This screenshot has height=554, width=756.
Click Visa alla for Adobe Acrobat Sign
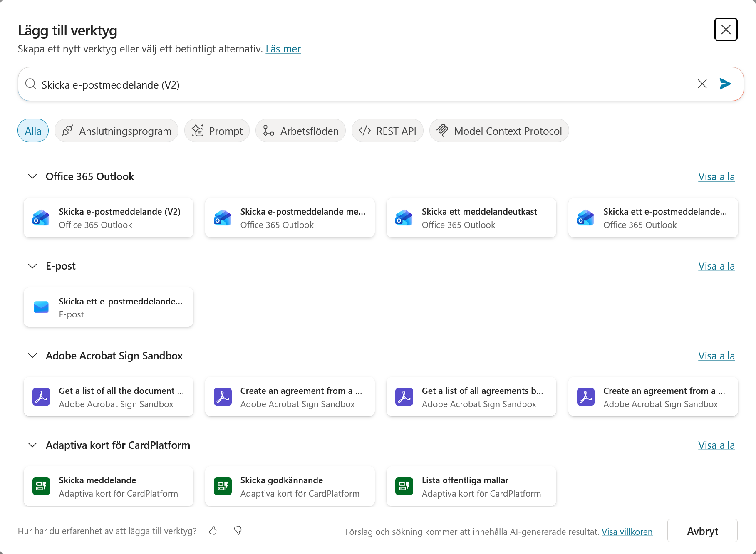[x=716, y=356]
